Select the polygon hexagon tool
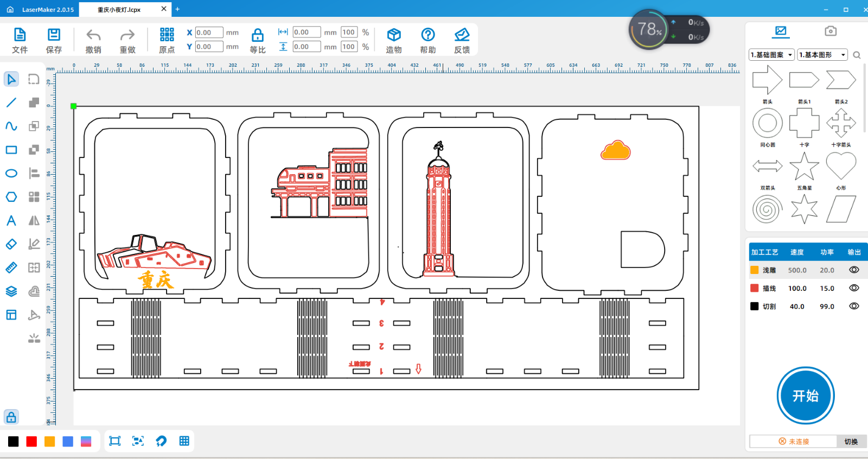 [x=11, y=197]
